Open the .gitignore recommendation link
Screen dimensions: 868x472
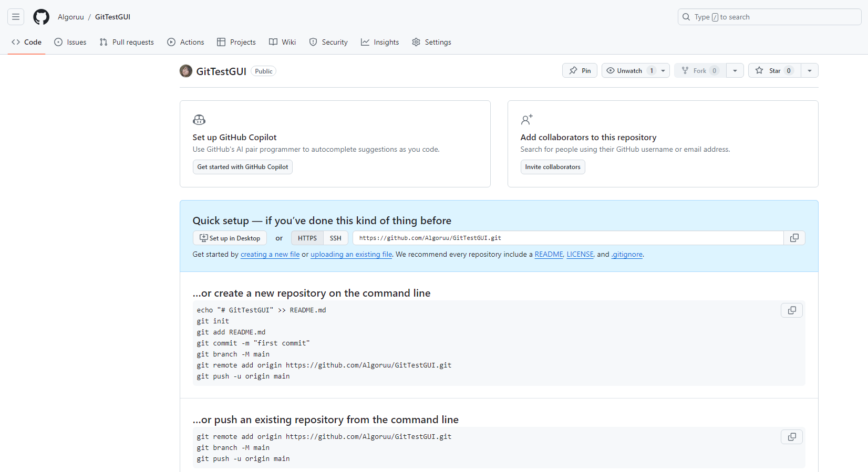(x=627, y=254)
